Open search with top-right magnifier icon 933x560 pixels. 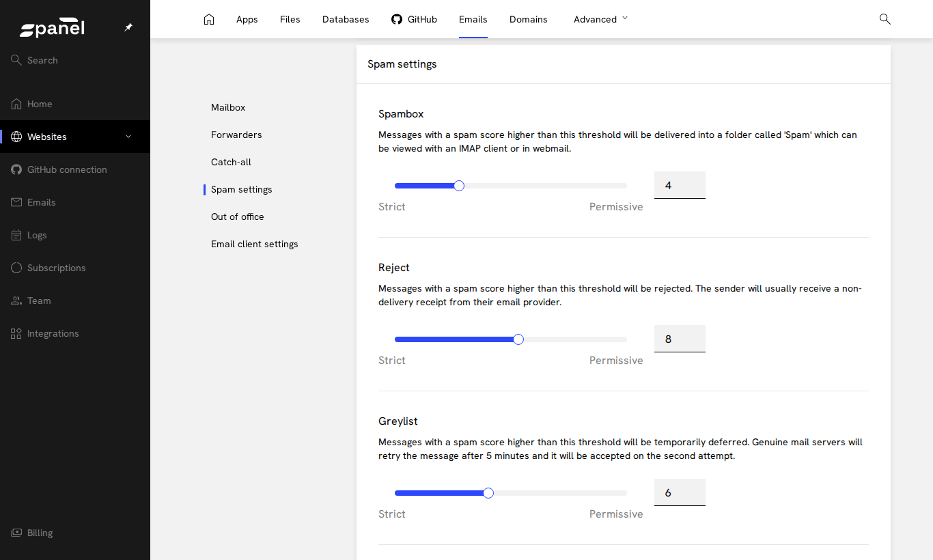[885, 19]
